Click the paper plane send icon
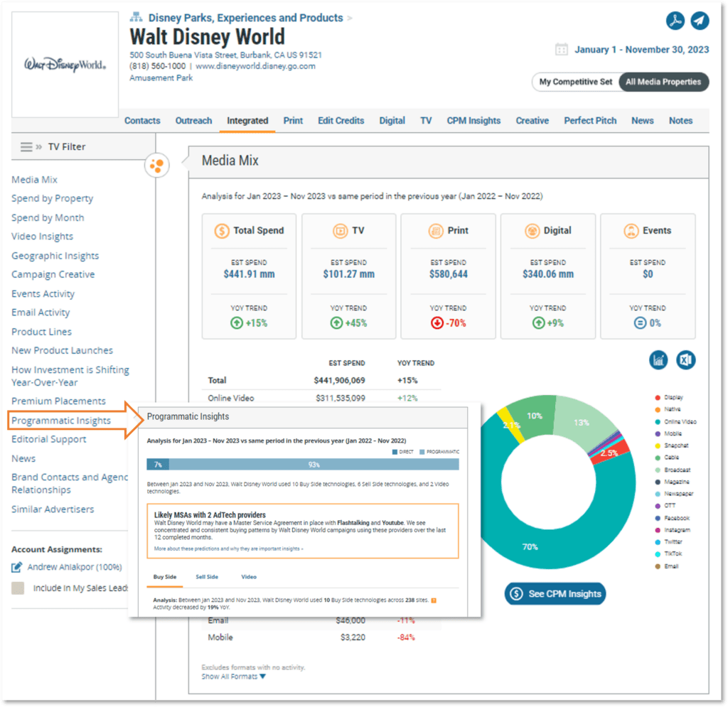The width and height of the screenshot is (728, 707). (x=700, y=21)
